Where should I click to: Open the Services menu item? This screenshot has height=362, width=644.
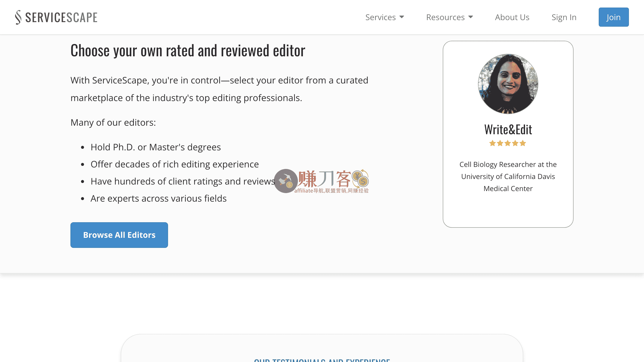click(380, 17)
